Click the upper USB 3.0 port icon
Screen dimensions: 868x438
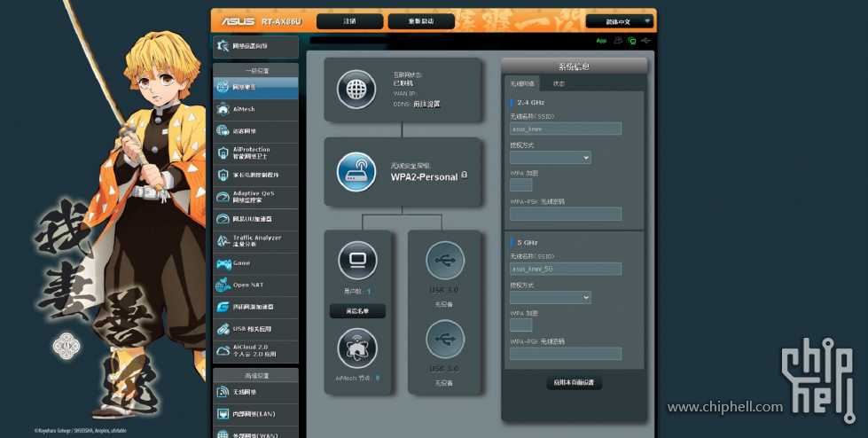(444, 261)
